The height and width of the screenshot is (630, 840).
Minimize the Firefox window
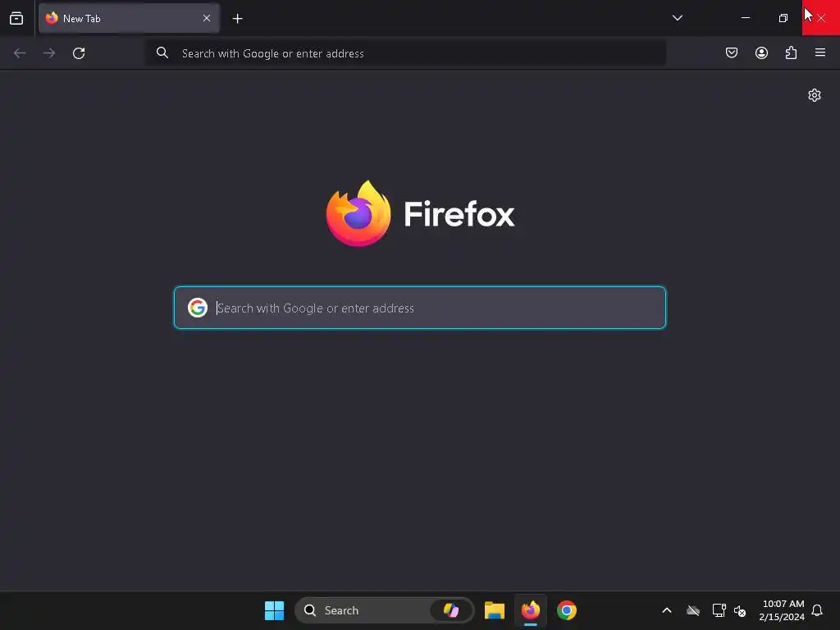pos(745,18)
